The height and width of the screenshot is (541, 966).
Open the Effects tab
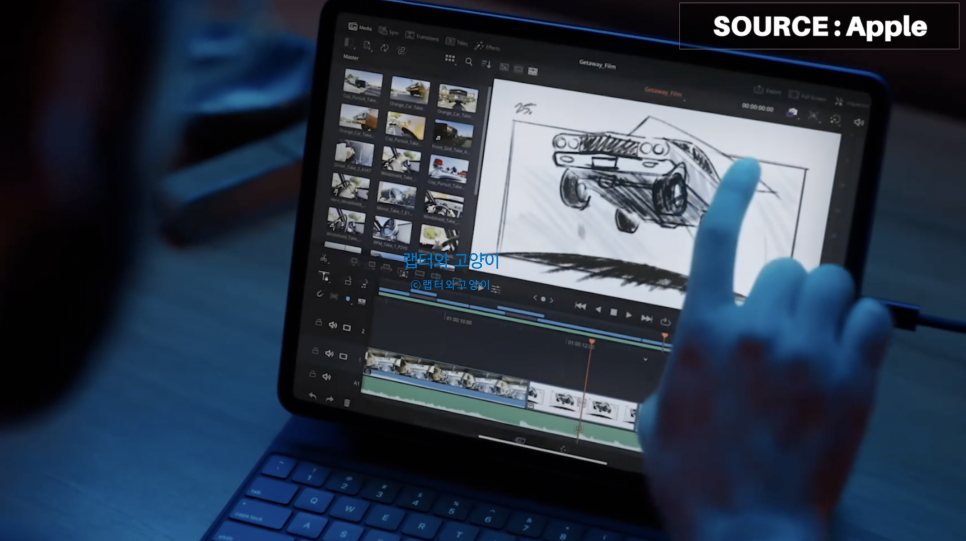coord(487,46)
